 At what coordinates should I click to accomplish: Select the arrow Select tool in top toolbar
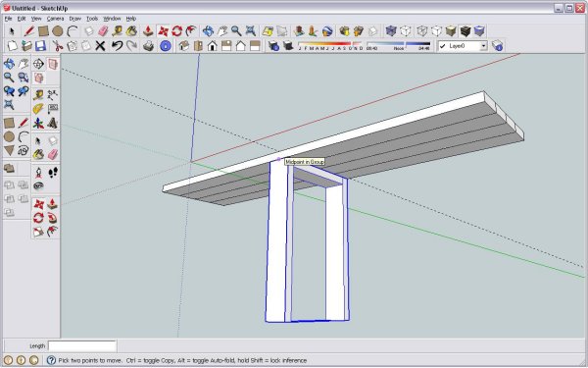tap(12, 31)
